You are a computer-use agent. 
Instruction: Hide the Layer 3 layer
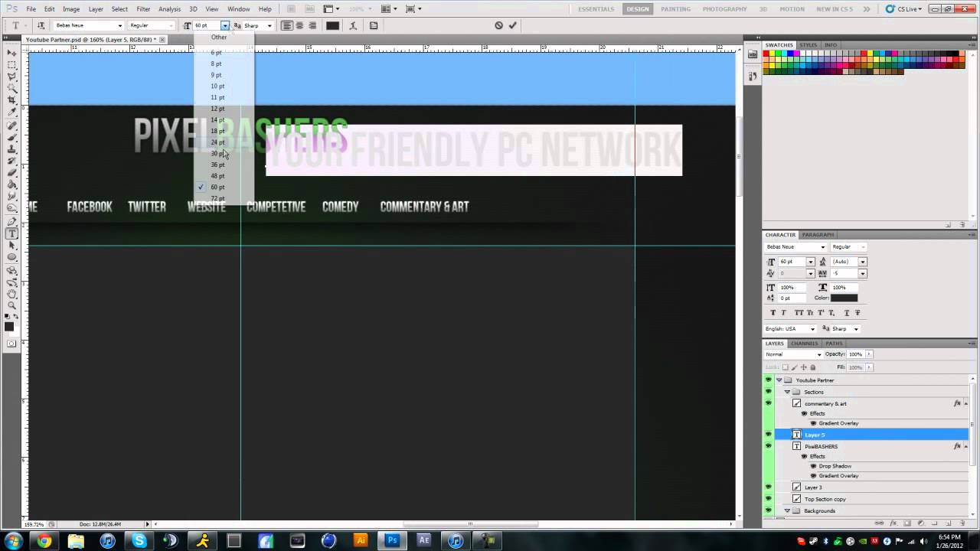point(768,487)
